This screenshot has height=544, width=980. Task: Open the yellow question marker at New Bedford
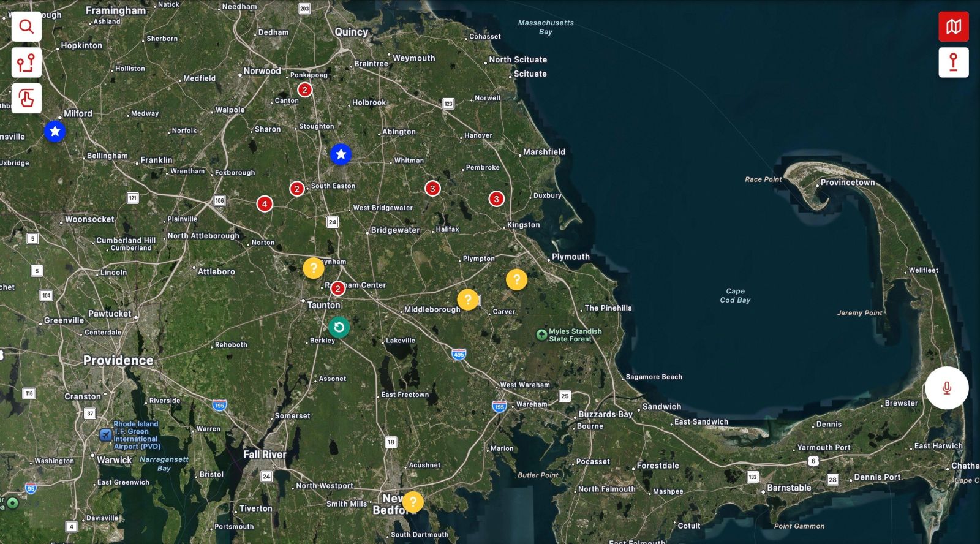tap(413, 502)
